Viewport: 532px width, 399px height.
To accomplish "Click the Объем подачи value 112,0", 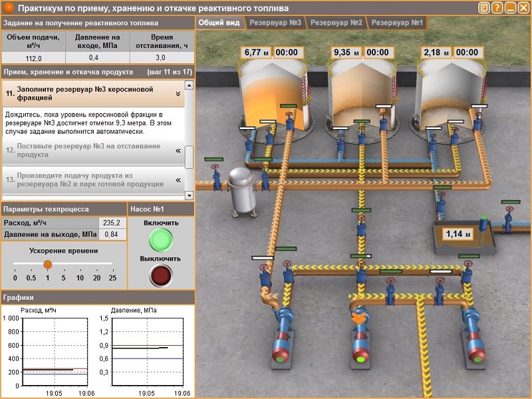I will click(x=33, y=58).
